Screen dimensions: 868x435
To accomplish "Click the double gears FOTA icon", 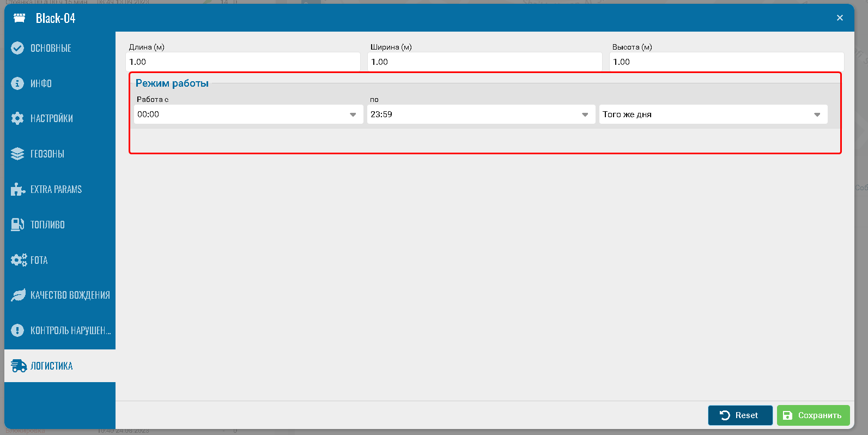I will tap(19, 260).
